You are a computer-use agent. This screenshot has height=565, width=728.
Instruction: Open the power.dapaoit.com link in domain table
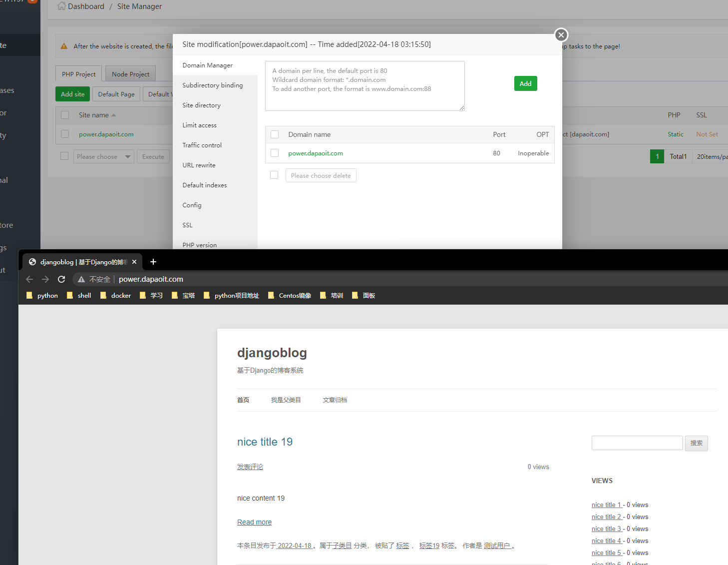[x=316, y=153]
